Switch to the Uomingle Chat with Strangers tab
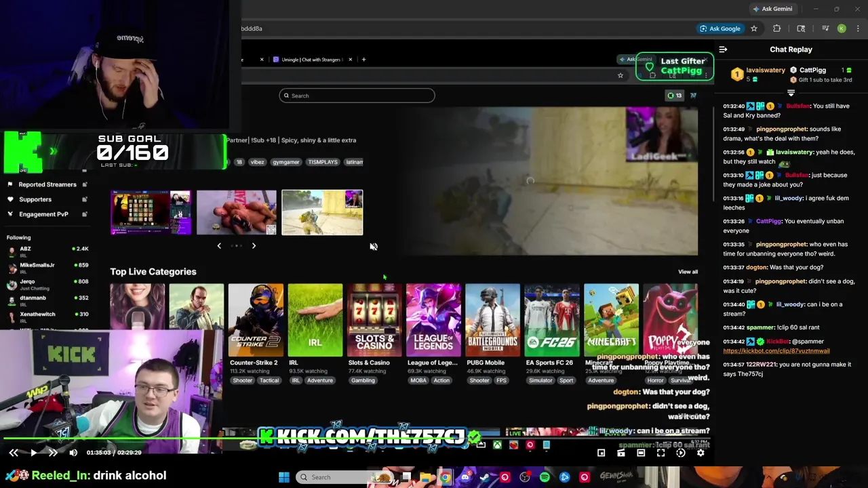 [312, 60]
